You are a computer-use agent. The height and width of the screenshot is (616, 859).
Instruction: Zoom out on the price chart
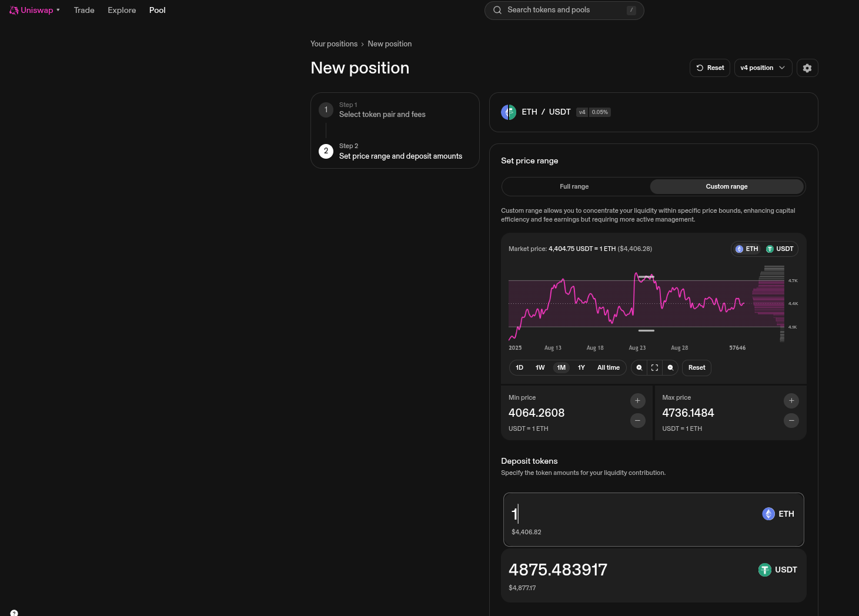(670, 368)
